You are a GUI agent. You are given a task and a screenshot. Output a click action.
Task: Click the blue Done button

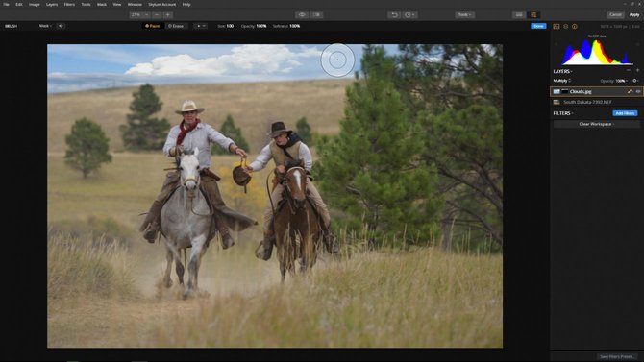point(538,26)
